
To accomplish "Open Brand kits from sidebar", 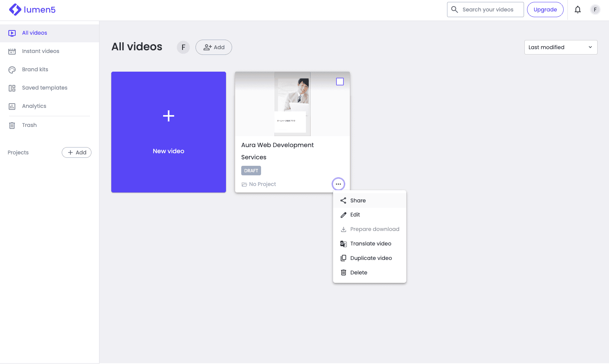I will click(x=35, y=69).
